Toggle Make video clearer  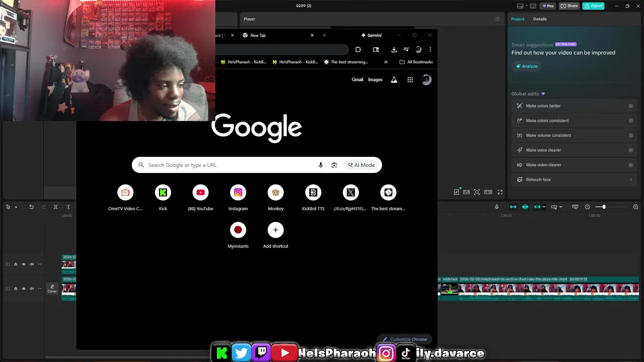click(631, 165)
